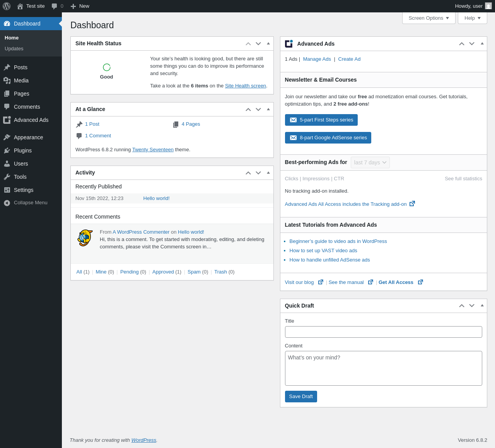Click the Save Draft button
The width and height of the screenshot is (495, 448).
tap(301, 397)
